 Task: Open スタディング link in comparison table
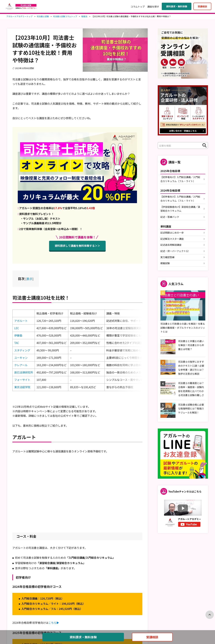coord(22,350)
